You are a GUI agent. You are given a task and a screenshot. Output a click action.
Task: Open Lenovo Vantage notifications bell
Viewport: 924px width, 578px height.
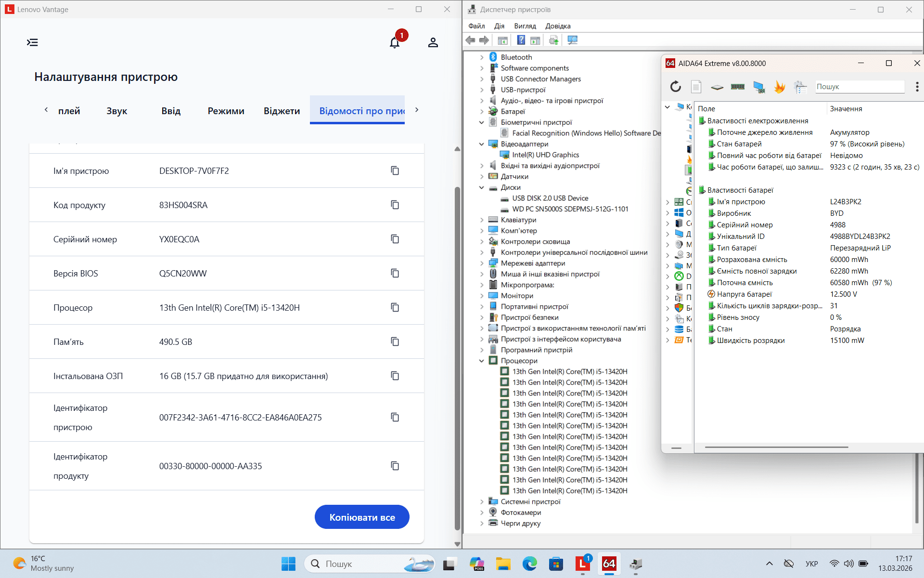click(x=395, y=42)
